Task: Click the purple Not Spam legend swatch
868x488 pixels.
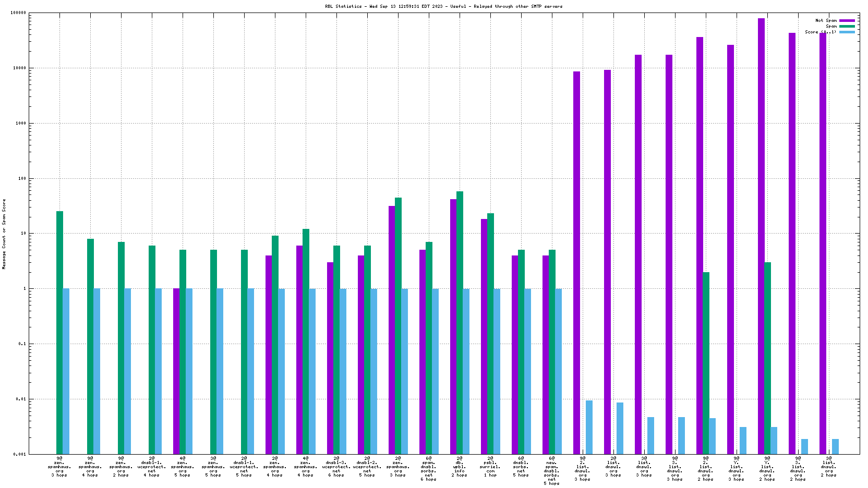Action: pyautogui.click(x=847, y=20)
